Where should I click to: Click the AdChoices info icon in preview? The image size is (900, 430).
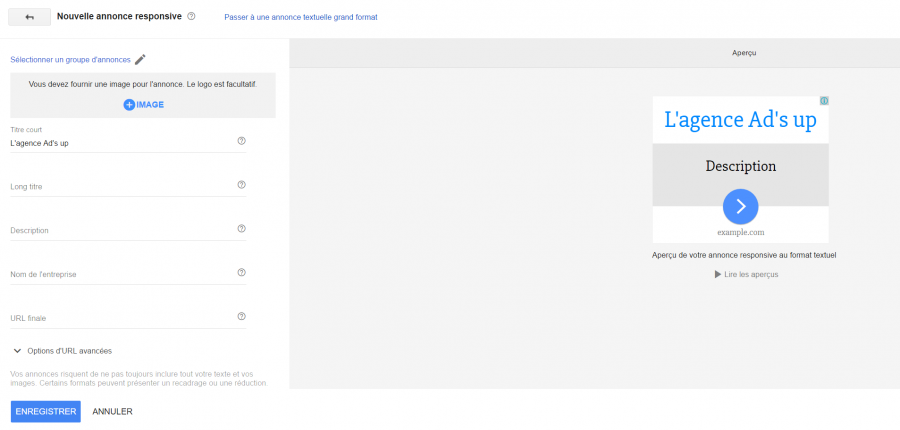pos(824,100)
